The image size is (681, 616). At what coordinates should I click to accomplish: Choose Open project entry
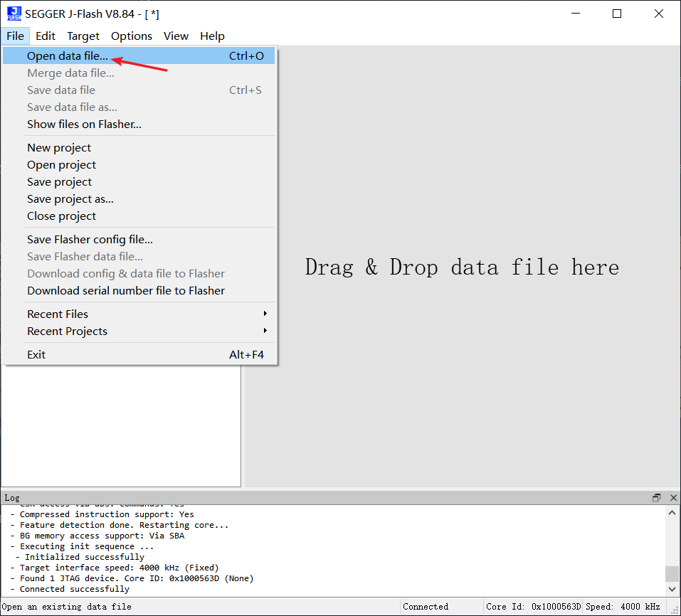coord(139,165)
